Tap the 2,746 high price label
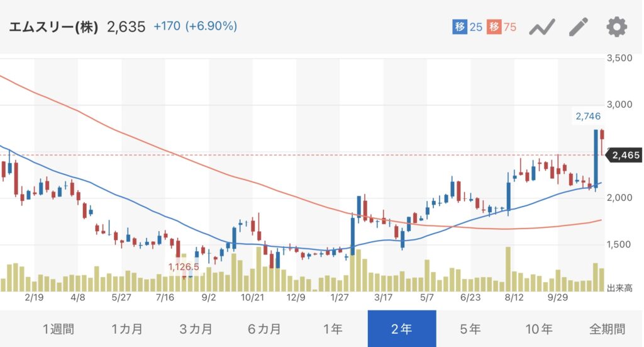The width and height of the screenshot is (644, 347). coord(588,116)
